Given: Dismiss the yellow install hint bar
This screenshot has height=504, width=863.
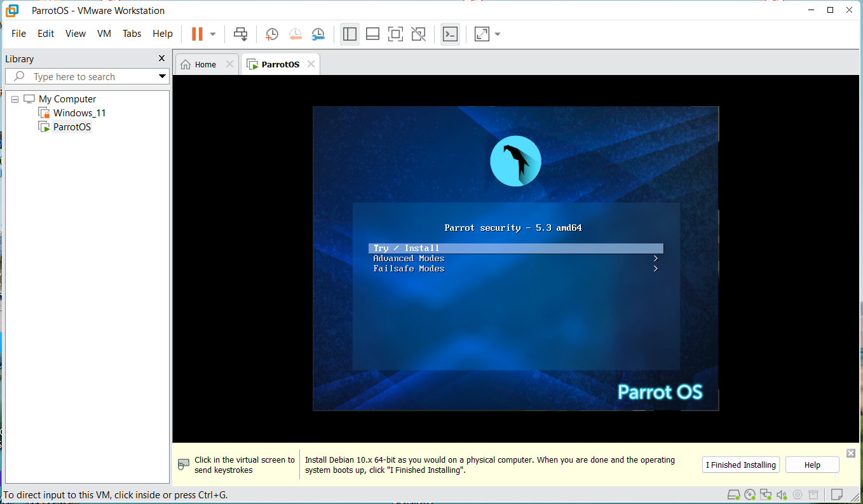Looking at the screenshot, I should tap(851, 453).
